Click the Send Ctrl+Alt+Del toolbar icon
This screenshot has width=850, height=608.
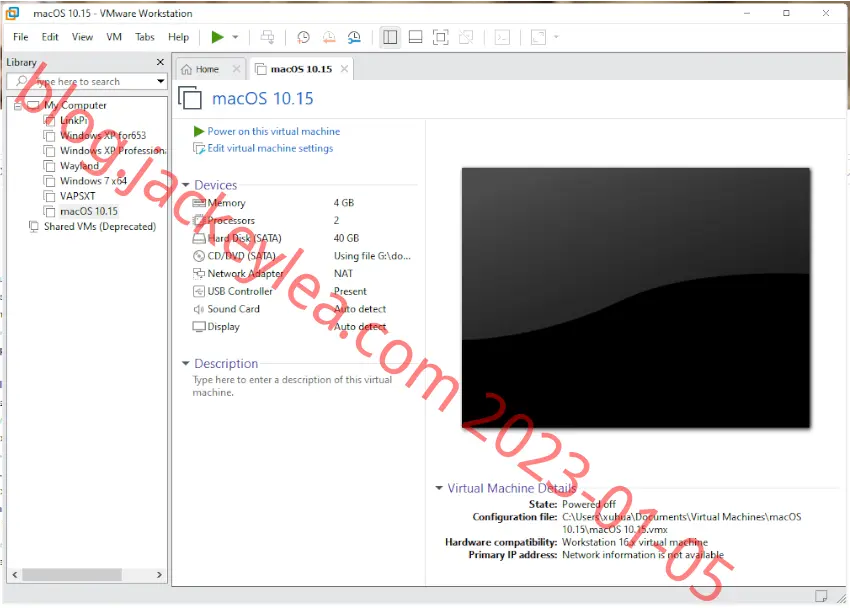267,37
